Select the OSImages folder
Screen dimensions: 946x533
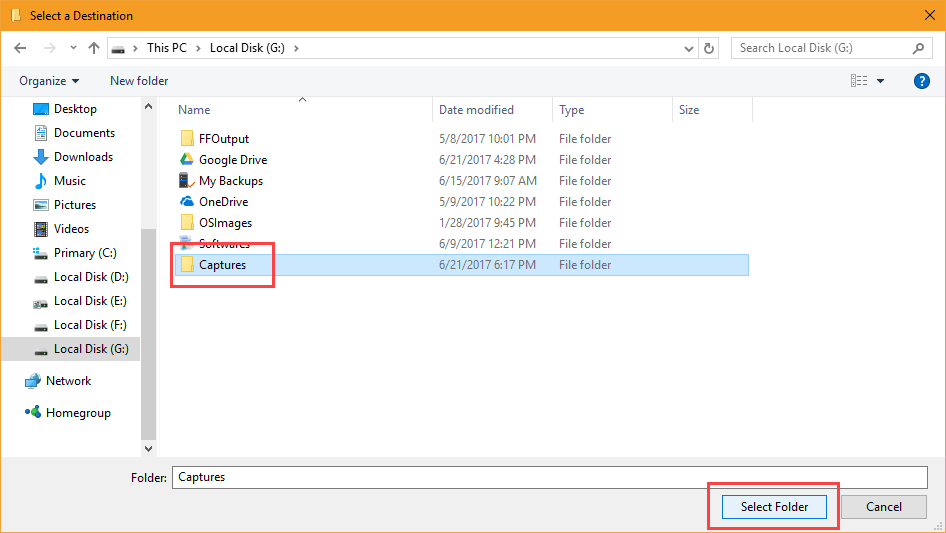(x=226, y=223)
